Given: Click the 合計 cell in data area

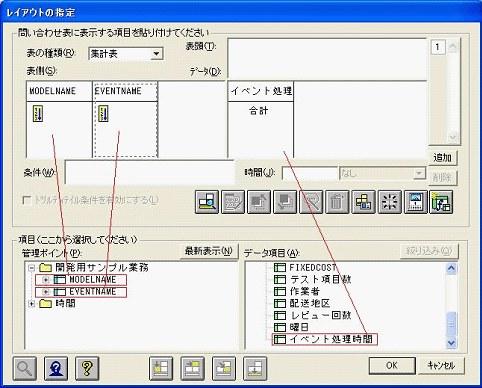Looking at the screenshot, I should tap(259, 111).
